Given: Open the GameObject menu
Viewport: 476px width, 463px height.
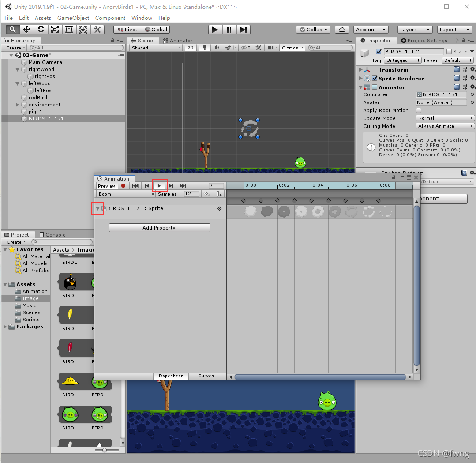Looking at the screenshot, I should click(x=73, y=18).
